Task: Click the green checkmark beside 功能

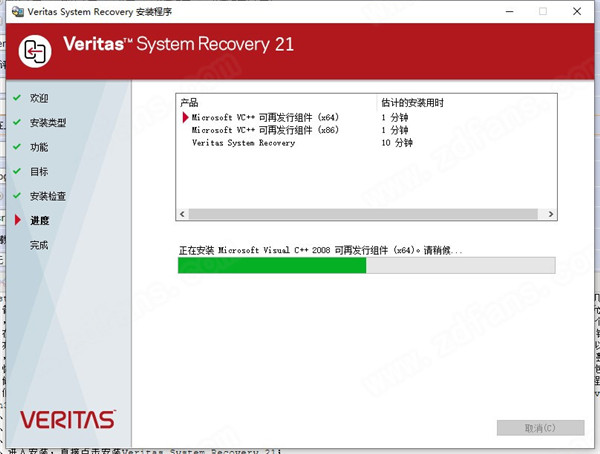Action: click(x=17, y=147)
